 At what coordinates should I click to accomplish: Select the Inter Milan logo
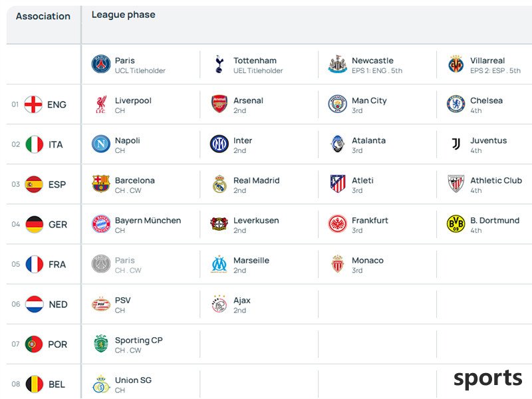pyautogui.click(x=219, y=144)
